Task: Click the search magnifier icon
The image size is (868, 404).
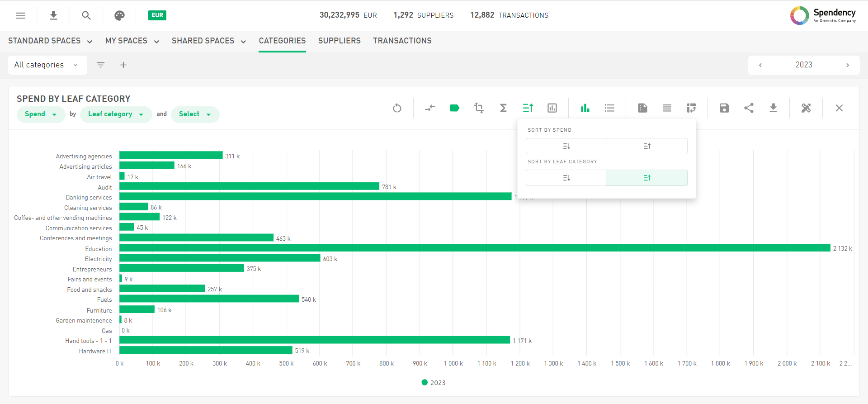Action: pos(86,15)
